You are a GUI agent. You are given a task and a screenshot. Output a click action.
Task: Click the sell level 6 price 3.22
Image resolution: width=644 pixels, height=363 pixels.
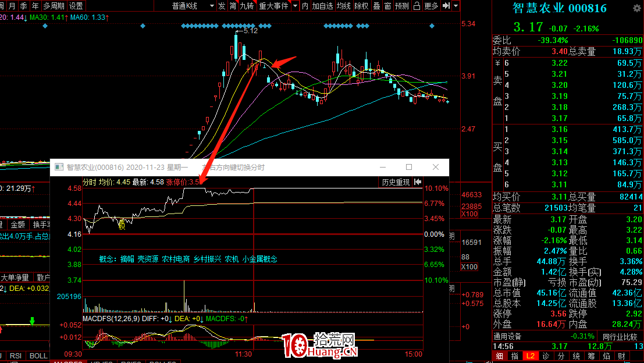point(560,63)
